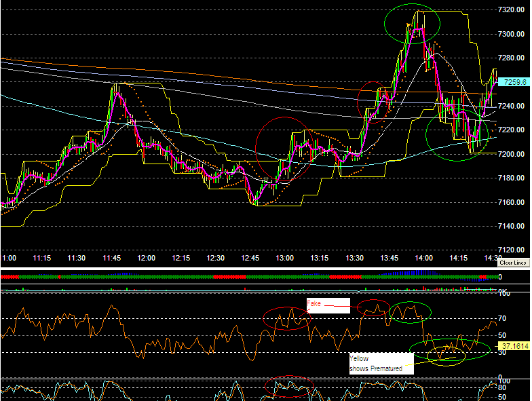Select the 13:30 time axis label

point(354,258)
